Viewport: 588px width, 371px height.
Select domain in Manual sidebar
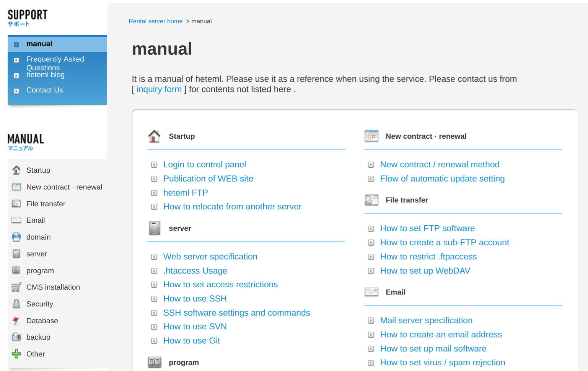pyautogui.click(x=39, y=237)
